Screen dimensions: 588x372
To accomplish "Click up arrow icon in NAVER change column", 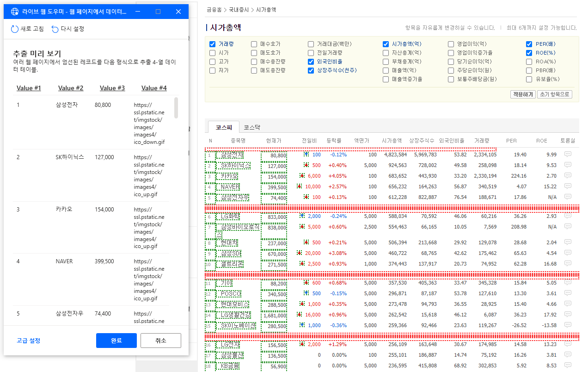I will [x=299, y=186].
